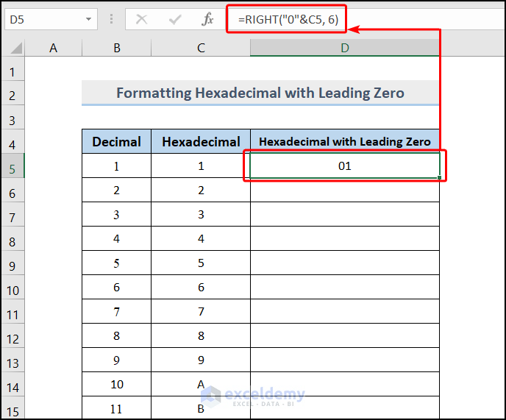Viewport: 506px width, 420px height.
Task: Select Decimal cell with value 6
Action: click(116, 287)
